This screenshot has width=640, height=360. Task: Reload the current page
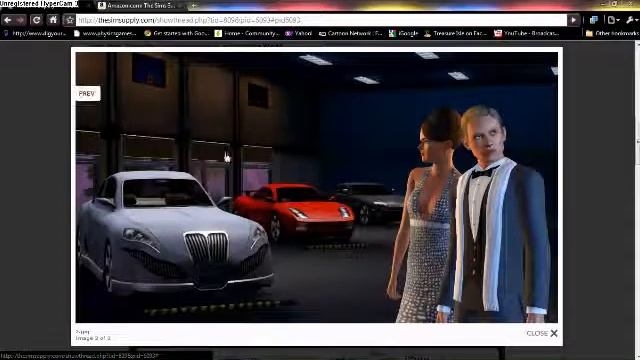(x=36, y=20)
